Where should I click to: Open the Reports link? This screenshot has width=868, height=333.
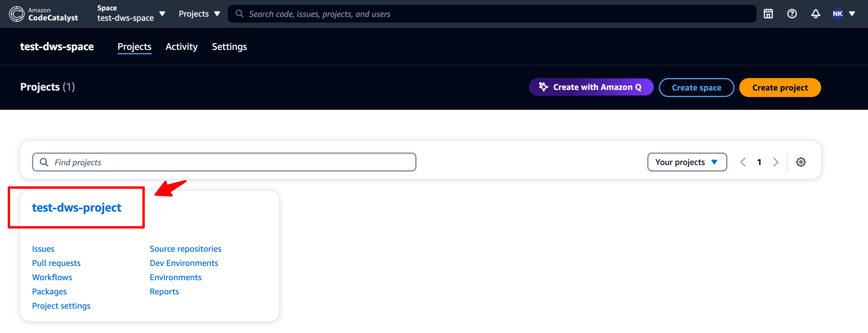tap(164, 291)
